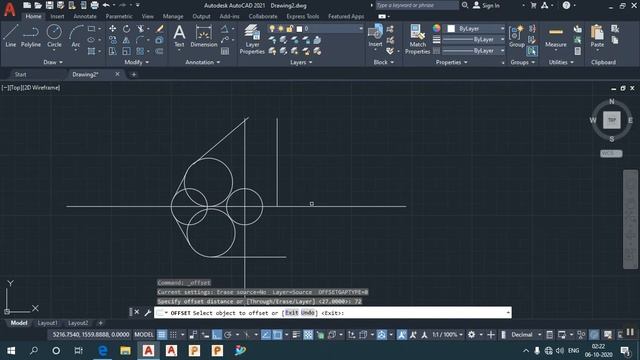Open Layer Properties manager
This screenshot has height=360, width=640.
pos(252,39)
